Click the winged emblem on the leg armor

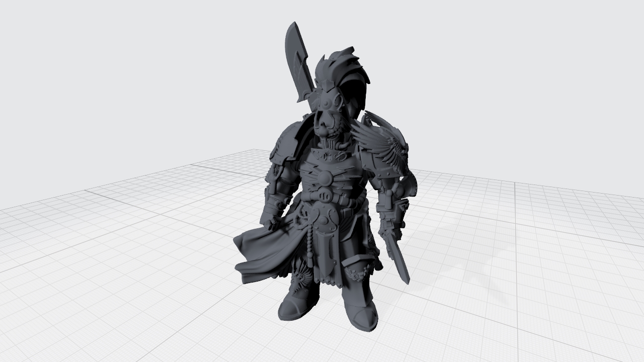(358, 275)
